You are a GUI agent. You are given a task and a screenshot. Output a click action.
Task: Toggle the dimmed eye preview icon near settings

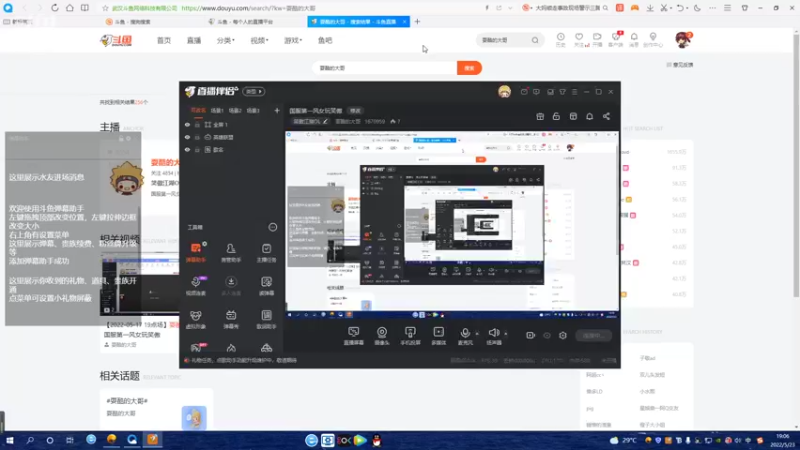546,335
